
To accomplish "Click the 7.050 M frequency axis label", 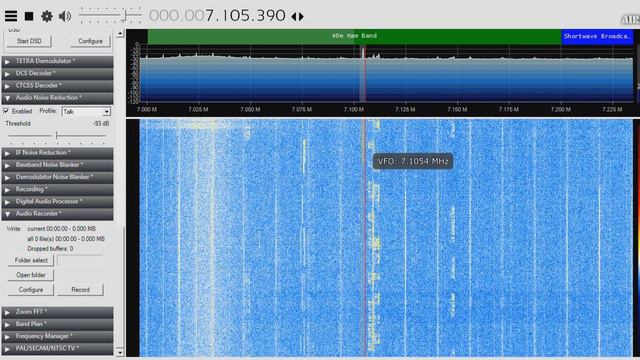I will pos(250,109).
